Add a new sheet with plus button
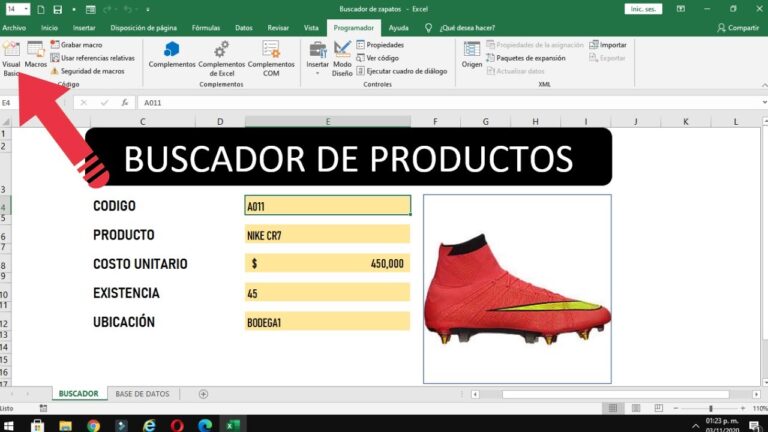 pos(203,394)
